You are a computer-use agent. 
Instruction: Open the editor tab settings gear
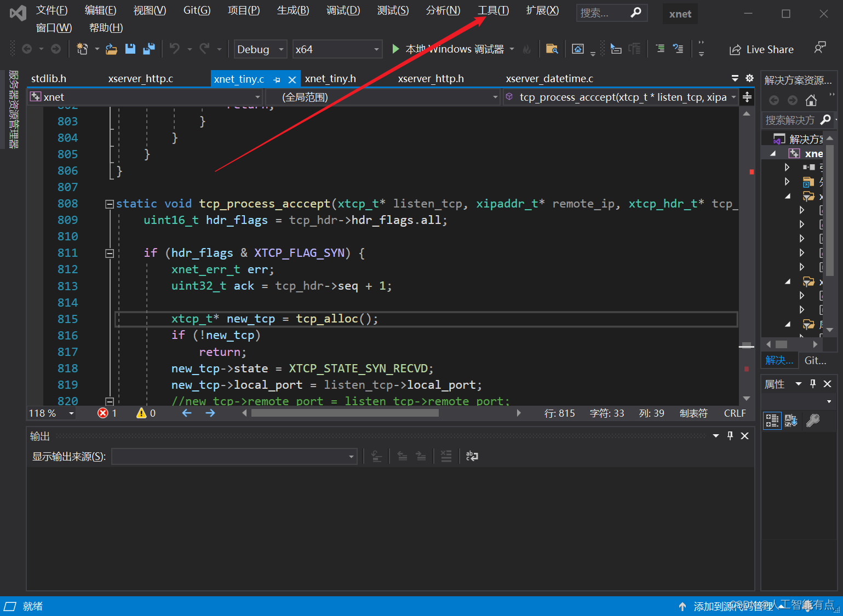[749, 78]
